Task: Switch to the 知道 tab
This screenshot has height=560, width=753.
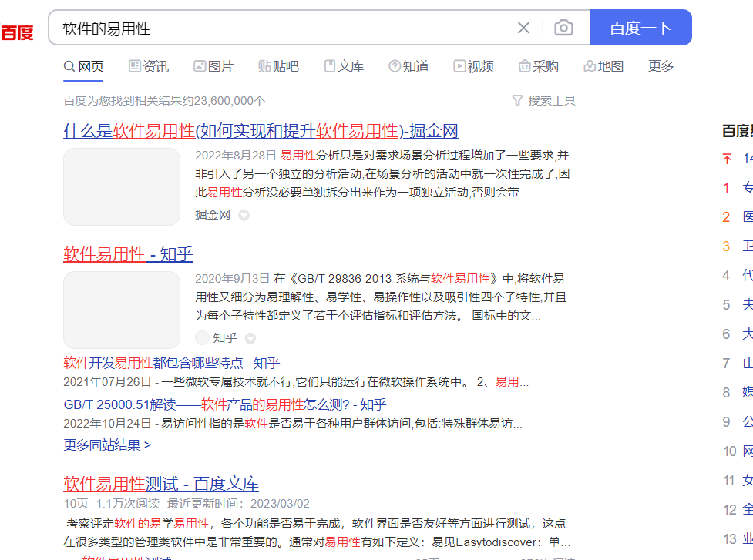Action: [408, 66]
